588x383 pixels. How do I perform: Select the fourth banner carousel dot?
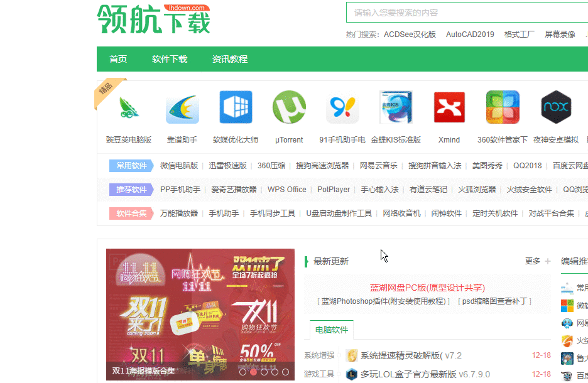click(x=275, y=372)
